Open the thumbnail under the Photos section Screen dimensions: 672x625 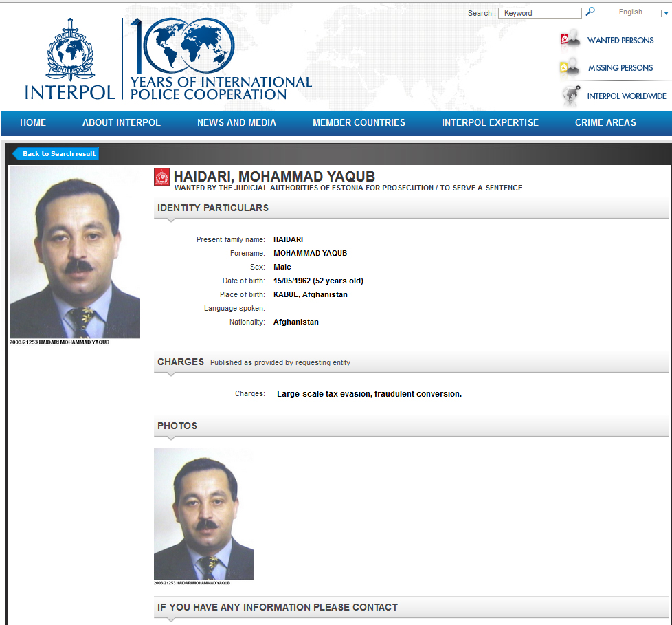point(203,514)
